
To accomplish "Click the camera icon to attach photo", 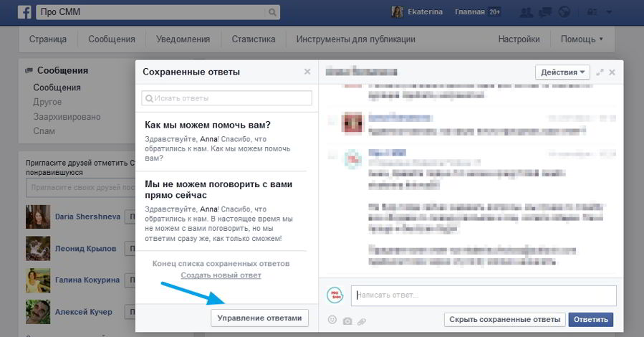I will point(347,321).
